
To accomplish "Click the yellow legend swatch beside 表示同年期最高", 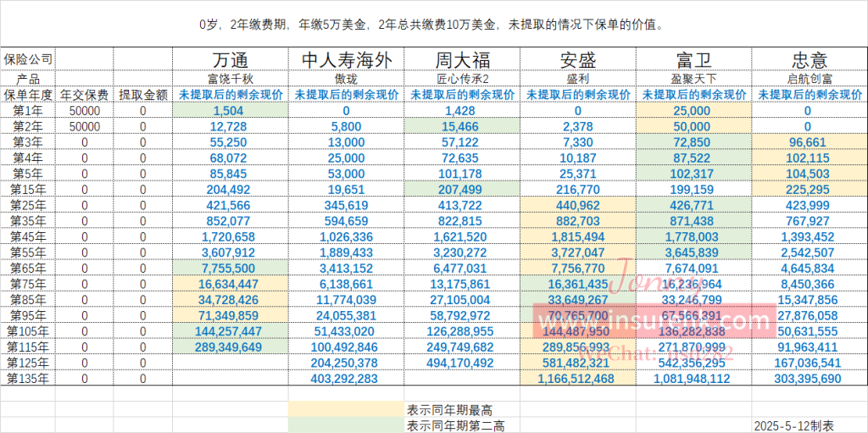I will pyautogui.click(x=347, y=410).
